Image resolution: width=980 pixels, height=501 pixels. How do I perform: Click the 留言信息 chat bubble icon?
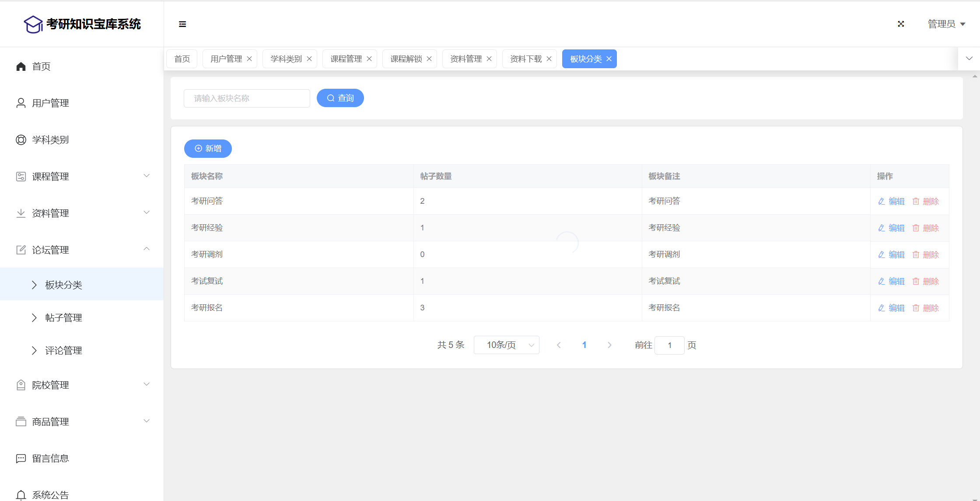[21, 459]
